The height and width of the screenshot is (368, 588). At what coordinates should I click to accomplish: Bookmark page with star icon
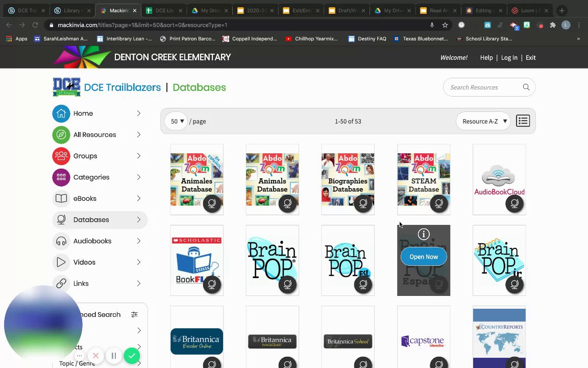(445, 25)
